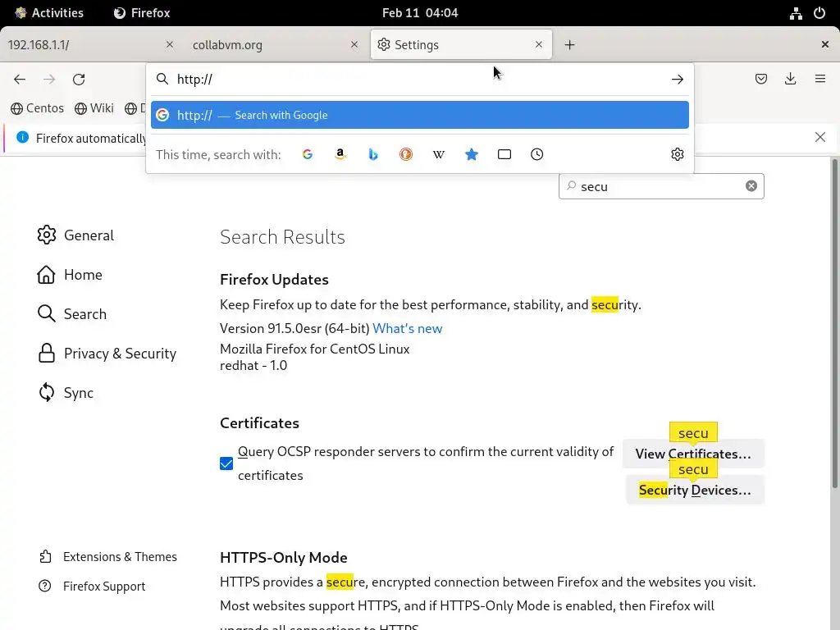
Task: Click the settings page vertical scrollbar
Action: click(834, 323)
